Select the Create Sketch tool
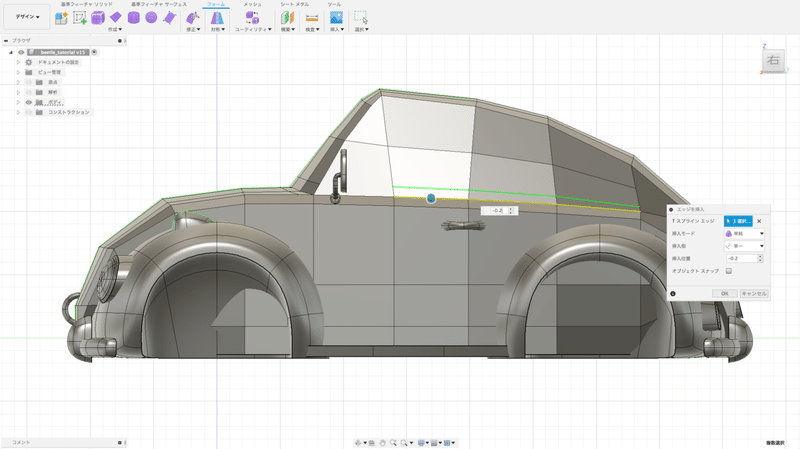 click(x=79, y=17)
